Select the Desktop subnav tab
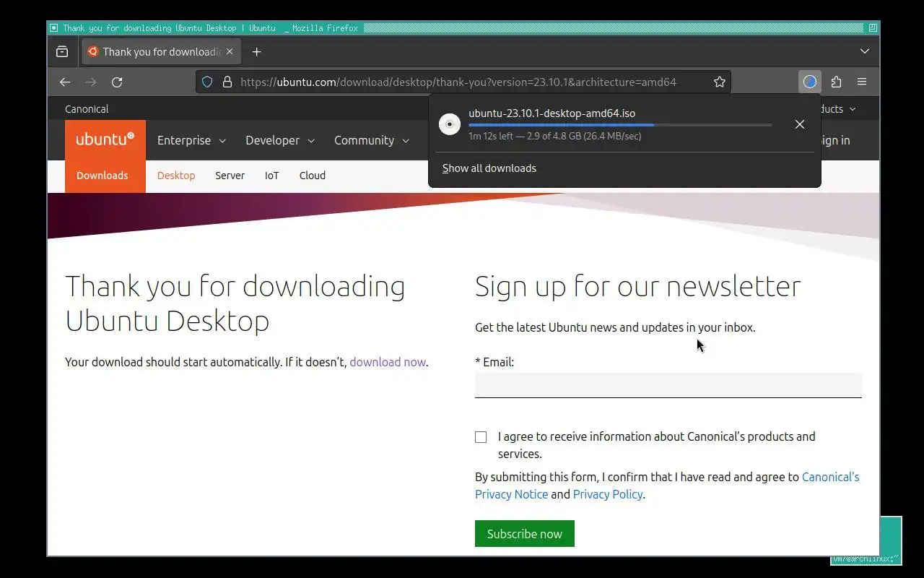This screenshot has width=924, height=578. click(x=176, y=176)
